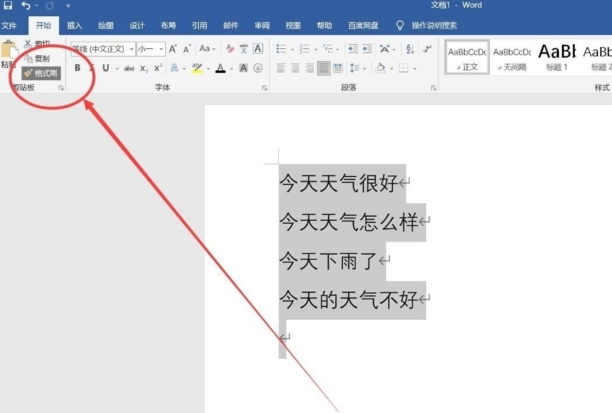This screenshot has height=413, width=612.
Task: Toggle Show/Hide paragraph marks icon
Action: point(428,49)
